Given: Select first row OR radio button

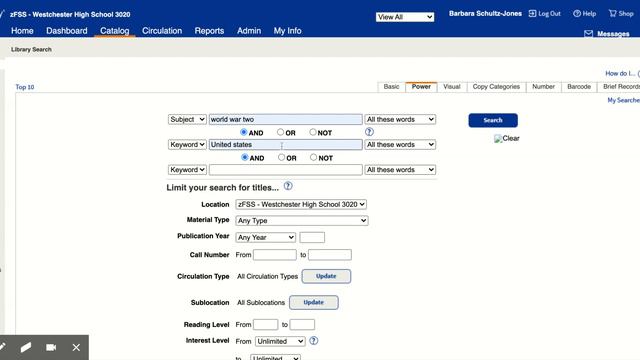Looking at the screenshot, I should [x=280, y=132].
